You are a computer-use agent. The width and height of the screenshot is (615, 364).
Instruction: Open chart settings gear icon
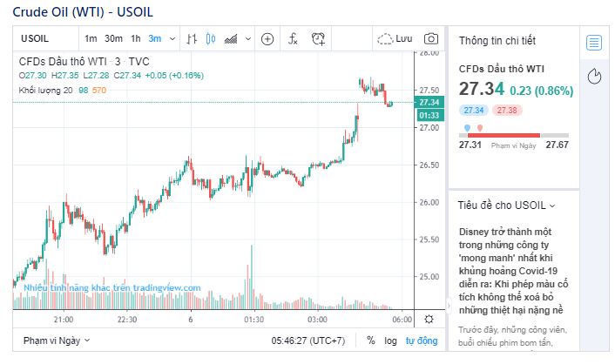429,319
